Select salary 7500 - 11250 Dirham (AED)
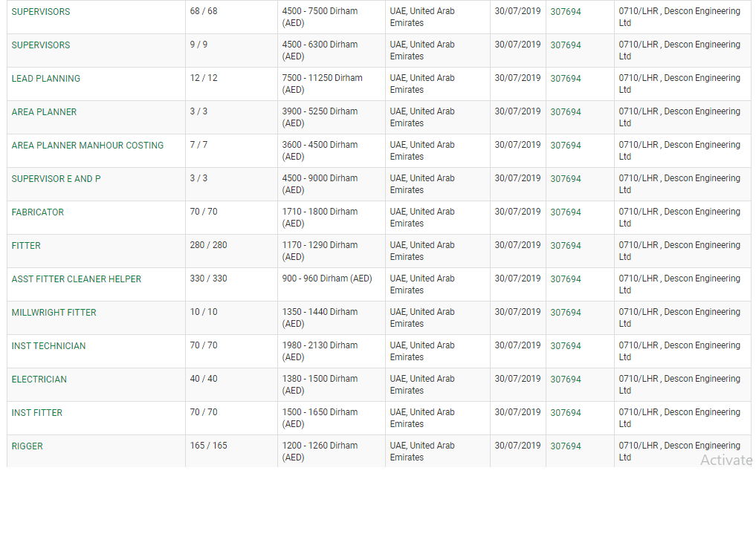This screenshot has height=534, width=756. point(322,84)
